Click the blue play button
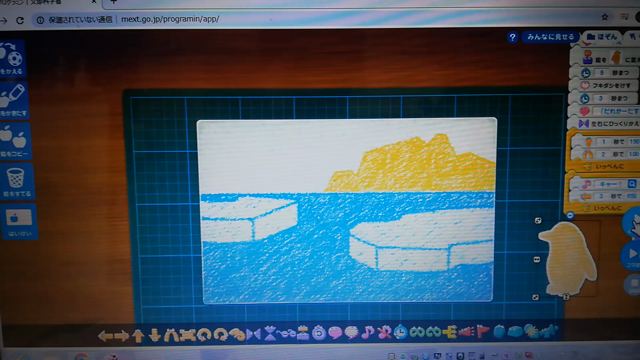640x360 pixels. [631, 255]
